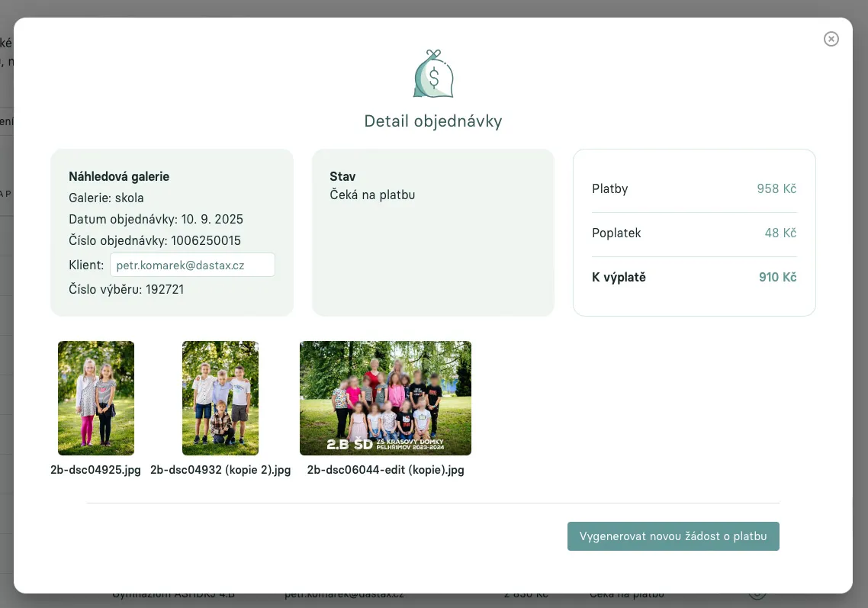The image size is (868, 608).
Task: Select the payout amount 910 Kč
Action: click(x=778, y=278)
